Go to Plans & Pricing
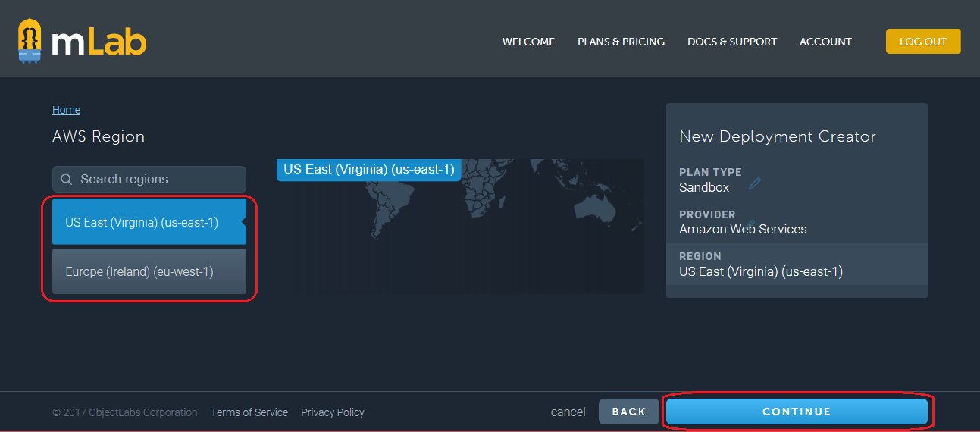Image resolution: width=980 pixels, height=432 pixels. click(x=621, y=42)
